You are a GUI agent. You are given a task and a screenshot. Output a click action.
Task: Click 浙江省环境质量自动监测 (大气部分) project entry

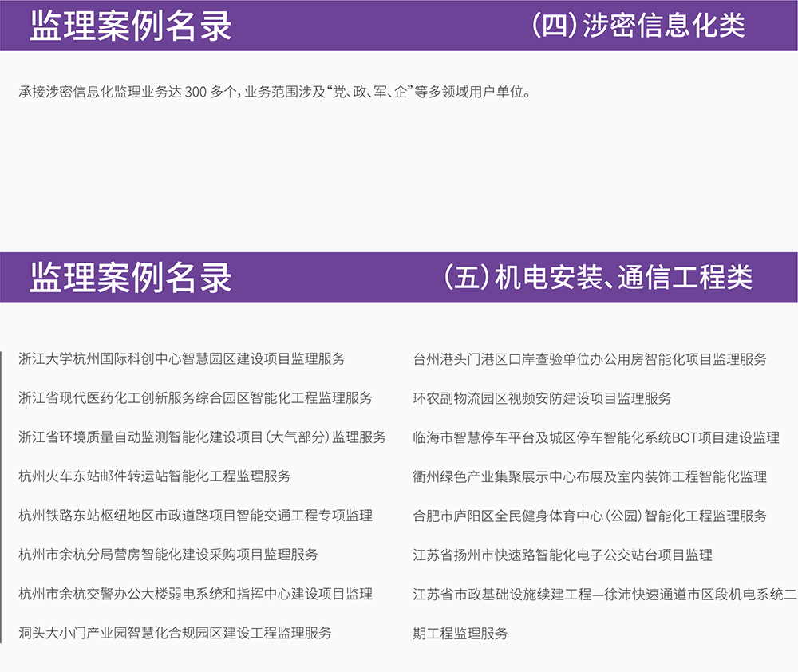coord(202,437)
